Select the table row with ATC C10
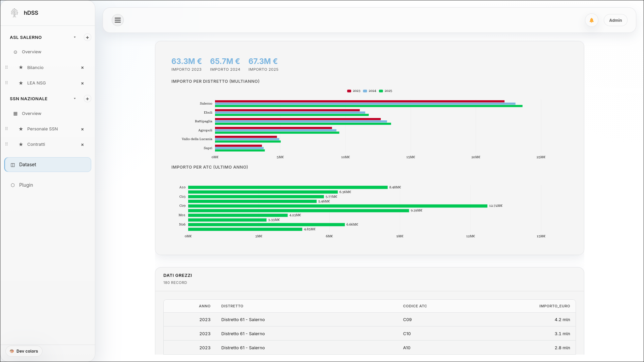This screenshot has height=362, width=644. (x=370, y=334)
